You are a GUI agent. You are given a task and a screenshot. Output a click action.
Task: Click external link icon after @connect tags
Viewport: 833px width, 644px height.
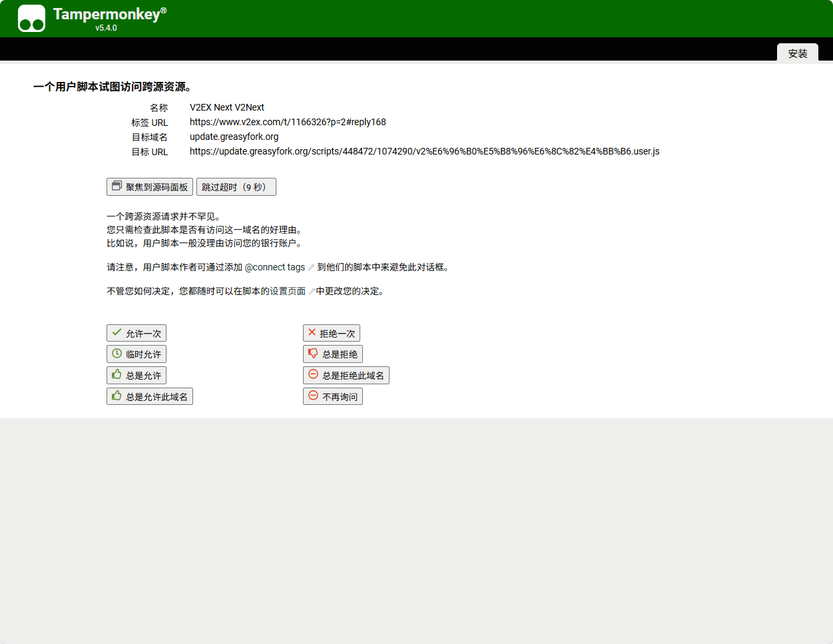(311, 268)
